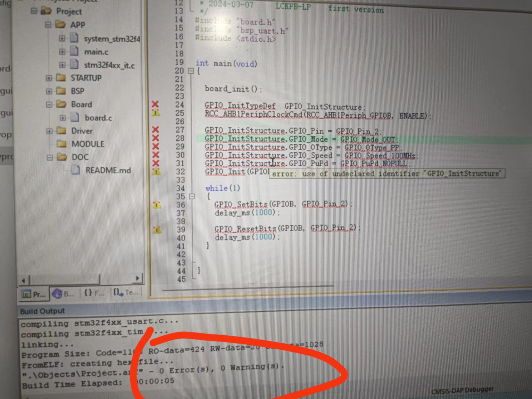This screenshot has width=532, height=399.
Task: Collapse the APP folder group
Action: [48, 24]
